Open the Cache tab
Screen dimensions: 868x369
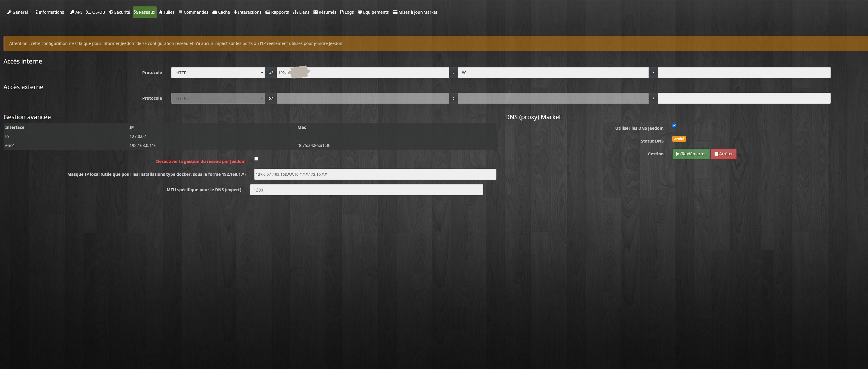click(x=221, y=12)
